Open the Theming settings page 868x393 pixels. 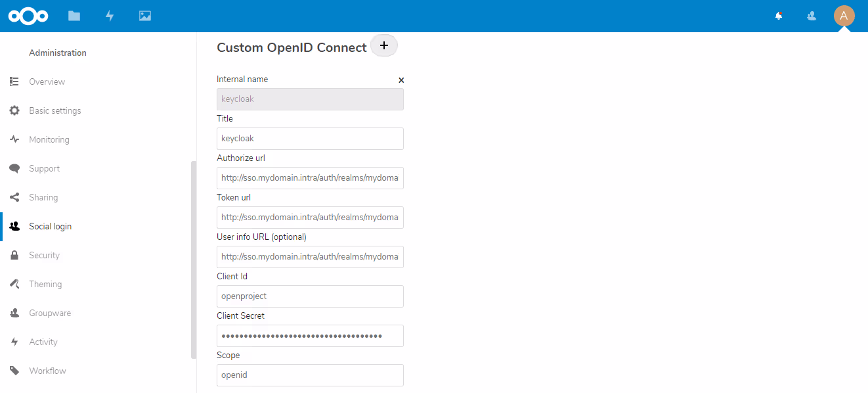point(45,284)
